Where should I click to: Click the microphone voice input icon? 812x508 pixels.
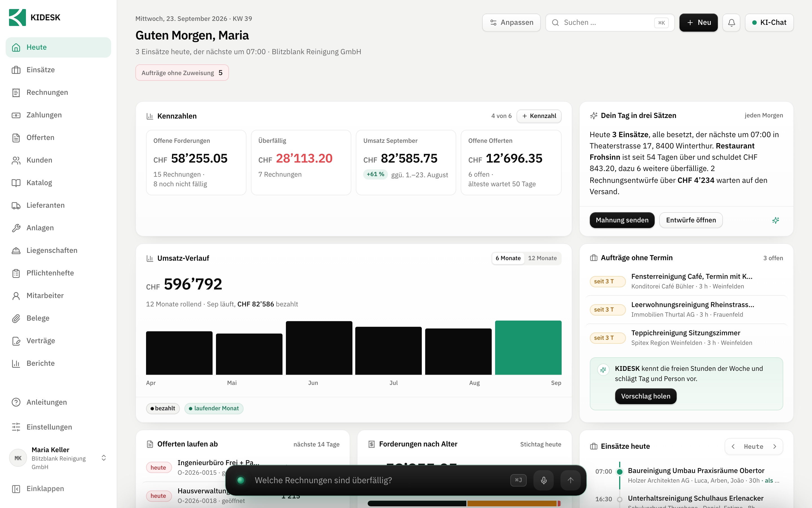544,480
